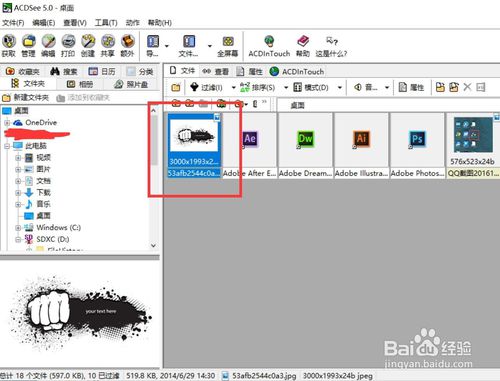Select the 编辑 edit toolbar icon
This screenshot has width=500, height=381.
[48, 46]
